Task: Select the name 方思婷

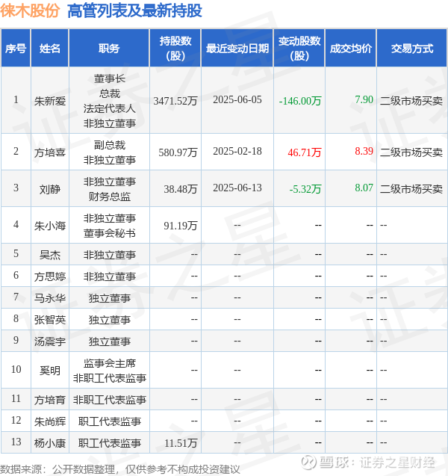Action: click(50, 276)
